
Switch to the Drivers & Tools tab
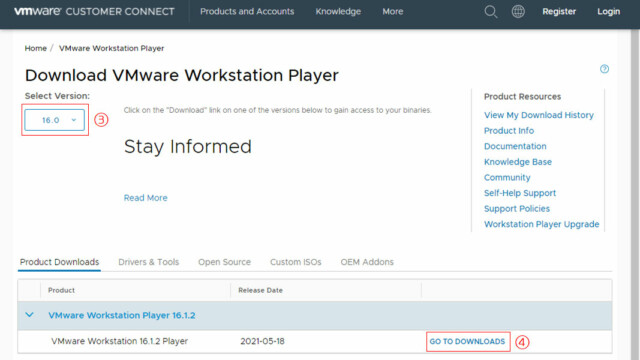tap(149, 262)
